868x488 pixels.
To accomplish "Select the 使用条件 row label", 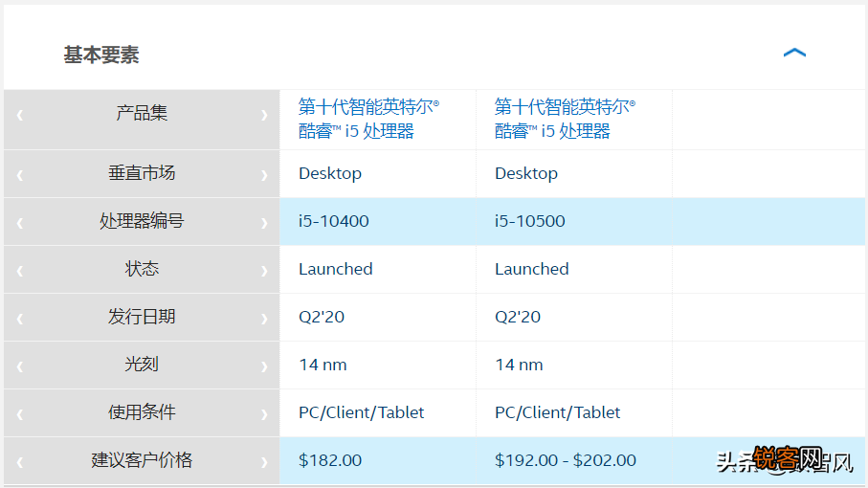I will tap(142, 411).
